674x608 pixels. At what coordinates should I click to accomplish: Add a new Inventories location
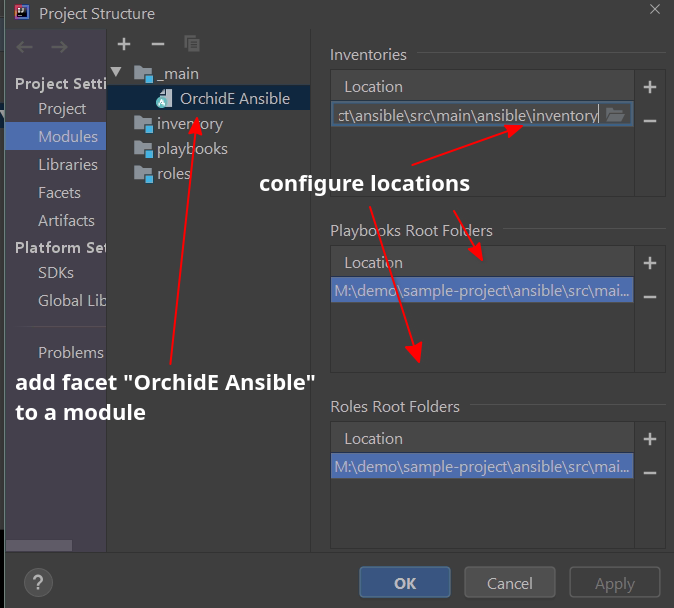tap(650, 87)
